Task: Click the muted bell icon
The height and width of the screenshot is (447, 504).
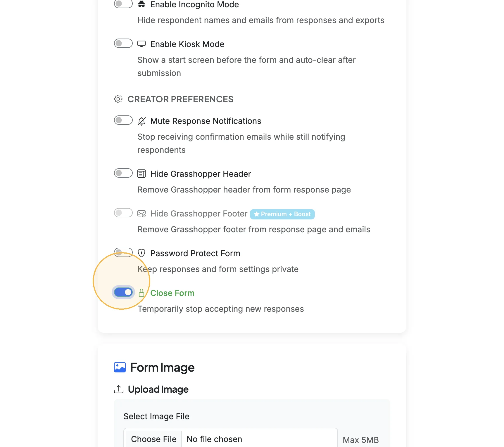Action: click(141, 121)
